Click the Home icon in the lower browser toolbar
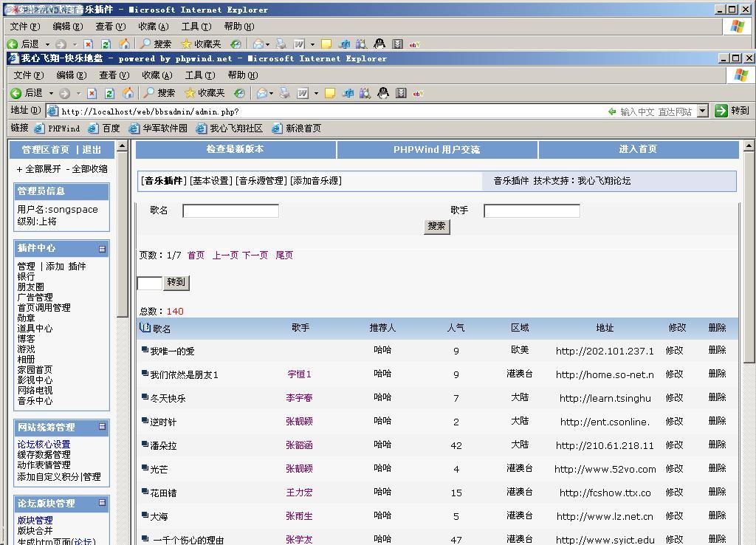756x545 pixels. 128,93
